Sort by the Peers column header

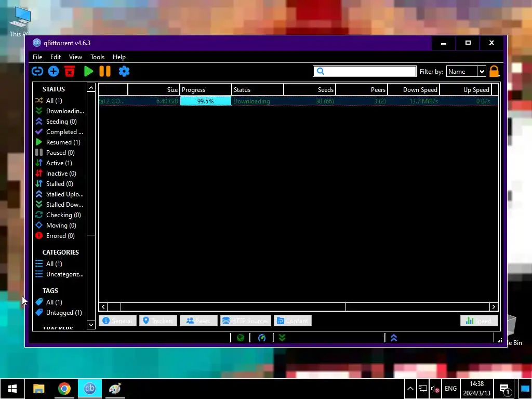click(362, 90)
